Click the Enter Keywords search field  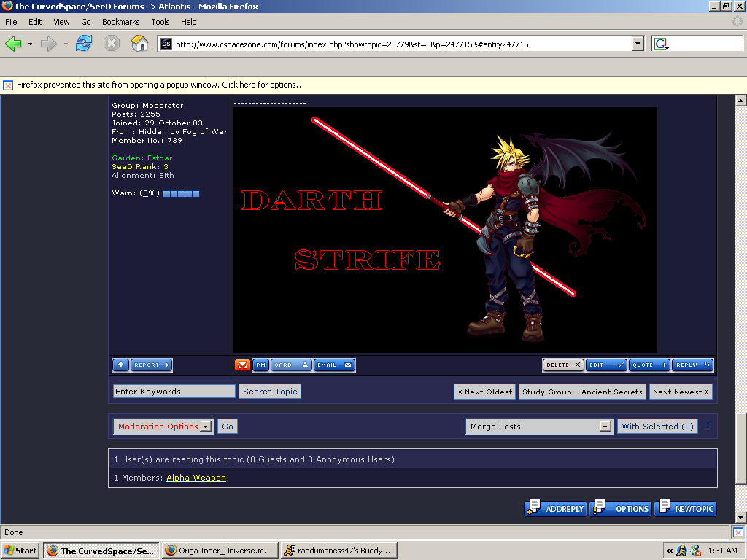pyautogui.click(x=174, y=392)
